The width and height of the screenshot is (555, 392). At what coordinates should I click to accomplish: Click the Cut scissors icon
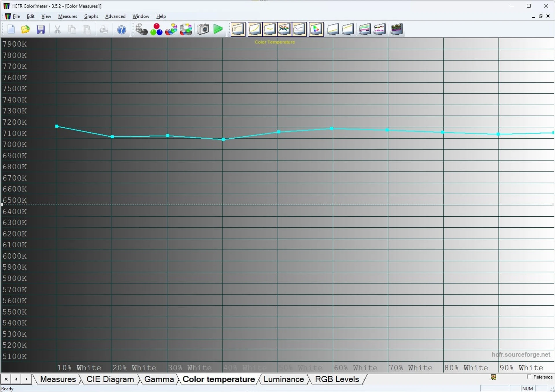tap(57, 29)
